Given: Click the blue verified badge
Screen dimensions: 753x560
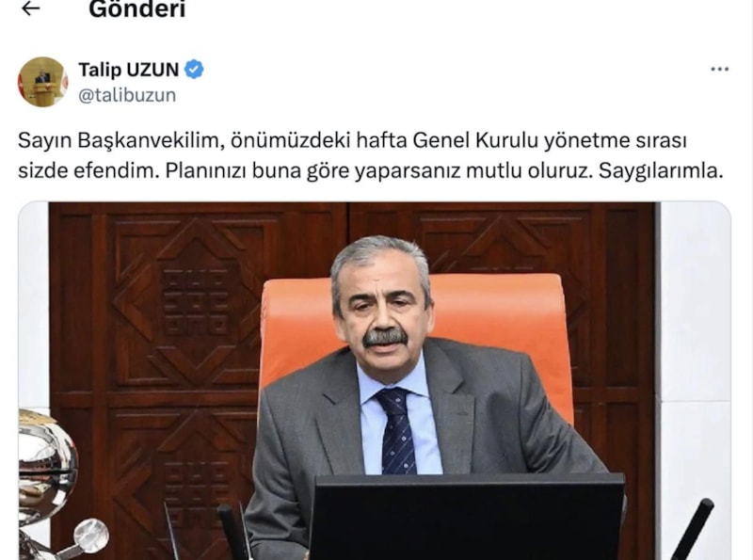Looking at the screenshot, I should coord(194,70).
